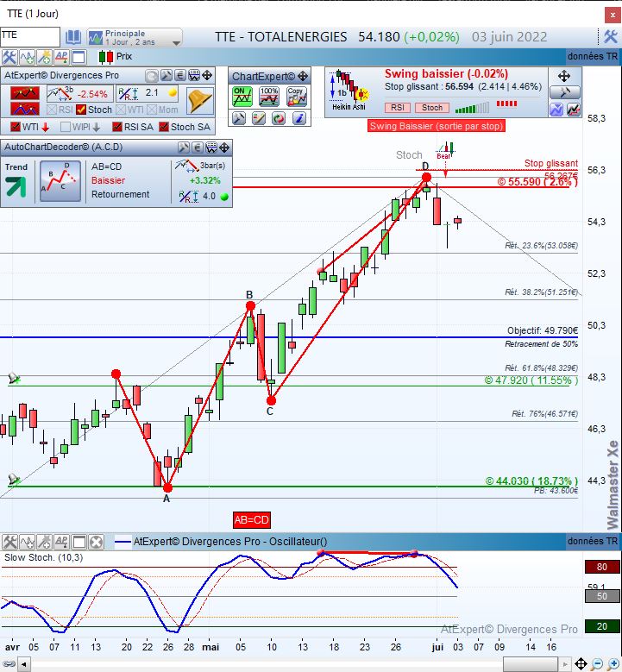Screen dimensions: 622x672
Task: Toggle the WIPI checkbox
Action: [66, 127]
